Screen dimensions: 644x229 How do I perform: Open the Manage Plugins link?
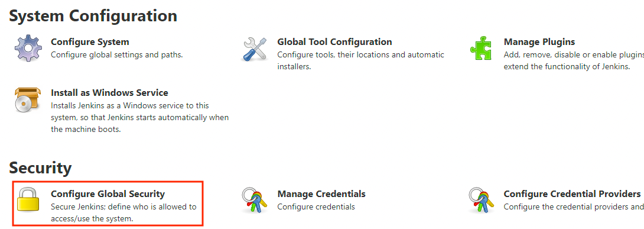pos(539,42)
